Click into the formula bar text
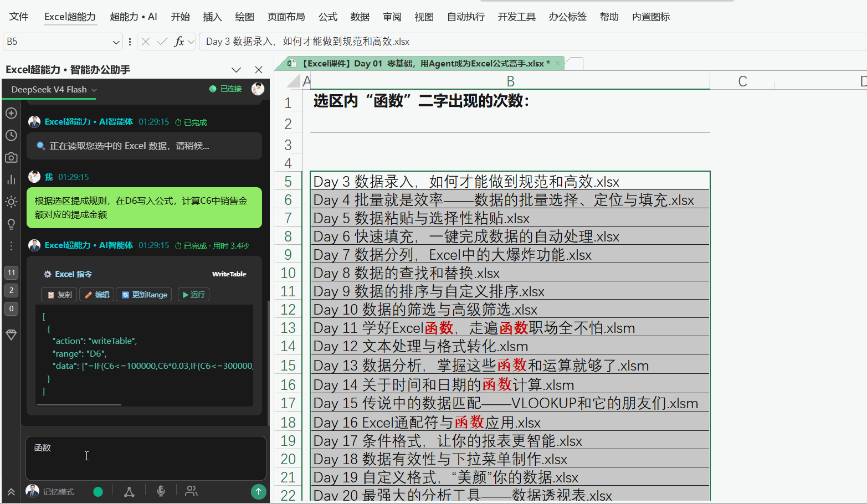Image resolution: width=867 pixels, height=504 pixels. pyautogui.click(x=533, y=42)
